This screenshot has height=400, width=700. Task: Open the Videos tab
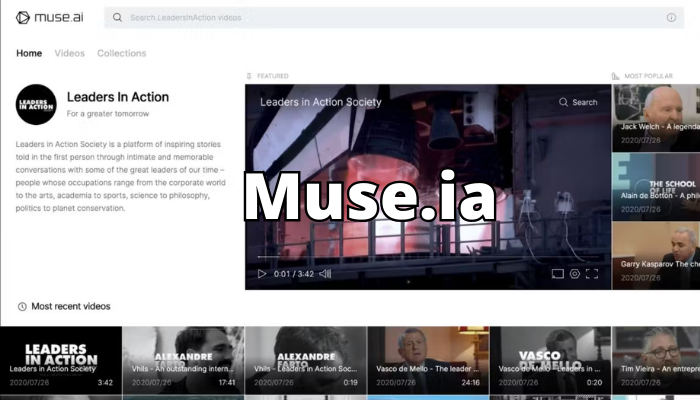(70, 53)
